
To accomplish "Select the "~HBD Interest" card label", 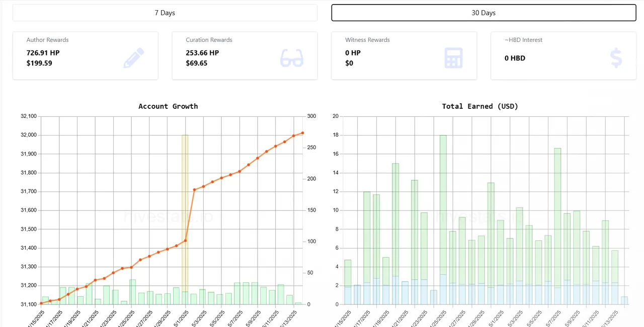I will (x=523, y=40).
